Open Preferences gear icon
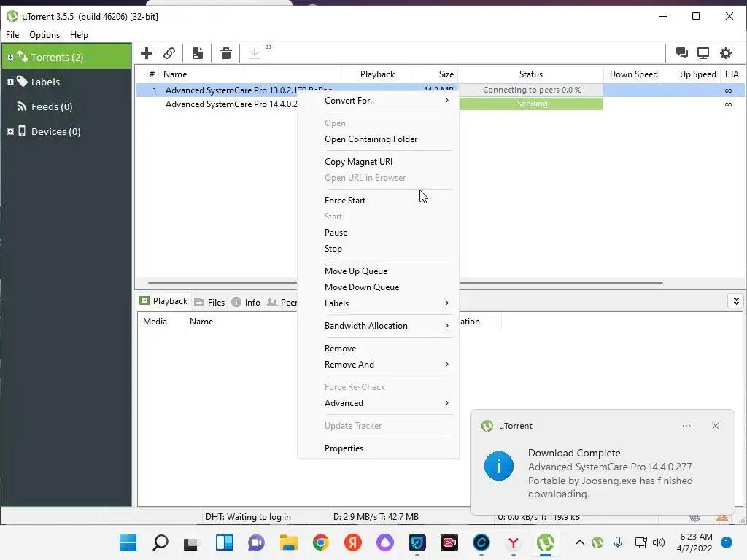 tap(726, 52)
